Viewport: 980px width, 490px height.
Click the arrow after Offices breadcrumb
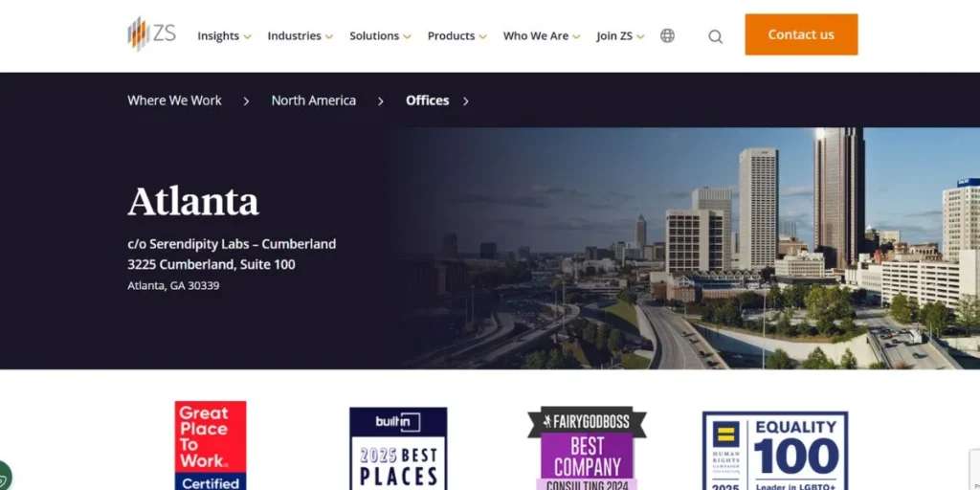click(466, 101)
